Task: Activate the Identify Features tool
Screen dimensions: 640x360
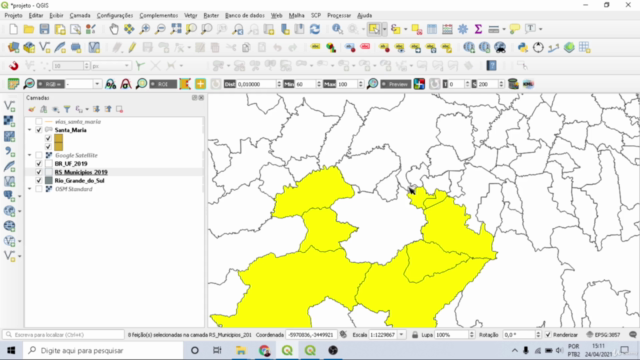Action: 337,29
